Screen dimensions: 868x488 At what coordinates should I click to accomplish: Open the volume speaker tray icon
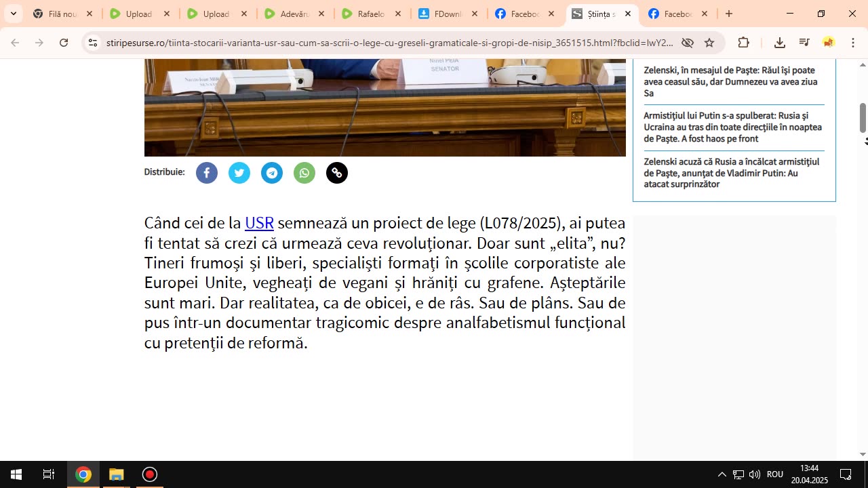click(x=755, y=474)
